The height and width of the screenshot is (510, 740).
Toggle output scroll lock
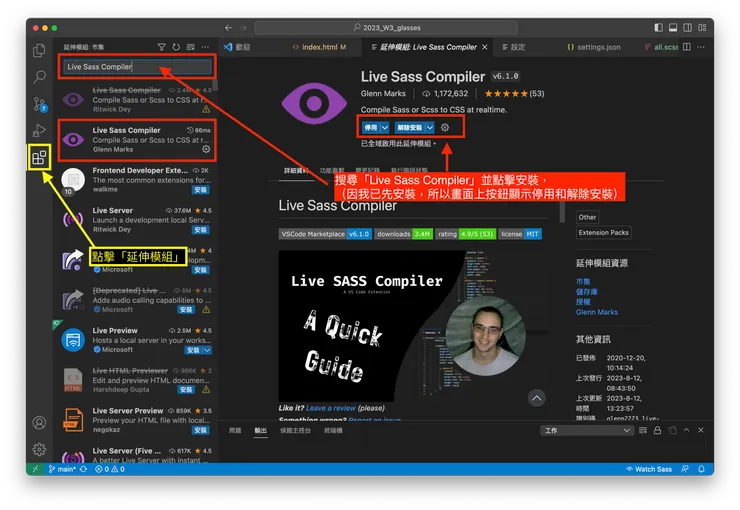(x=657, y=430)
